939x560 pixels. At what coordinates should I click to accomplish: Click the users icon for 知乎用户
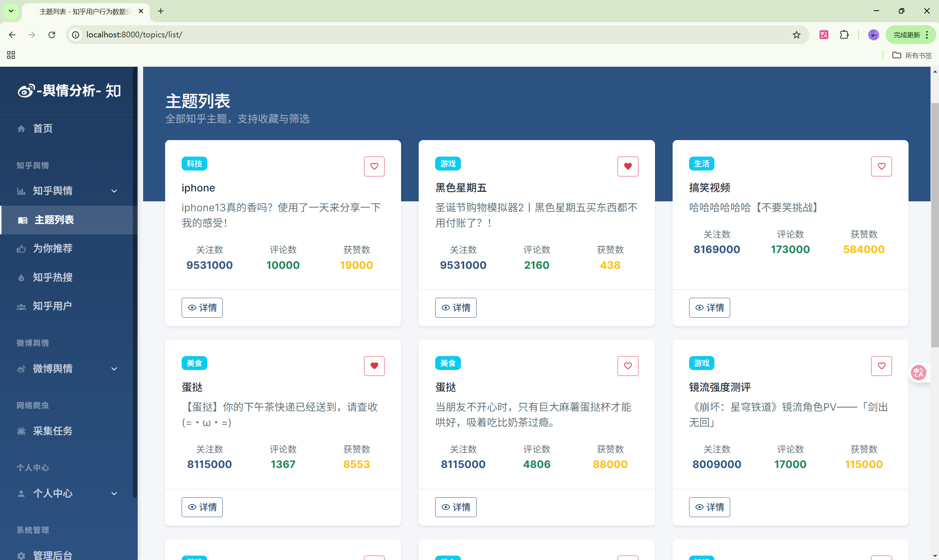21,307
